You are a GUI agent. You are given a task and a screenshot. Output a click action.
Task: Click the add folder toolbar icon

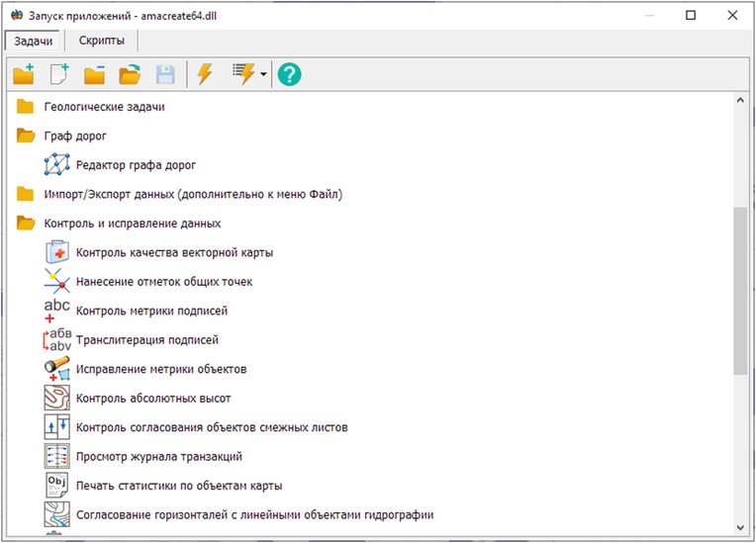[x=24, y=74]
